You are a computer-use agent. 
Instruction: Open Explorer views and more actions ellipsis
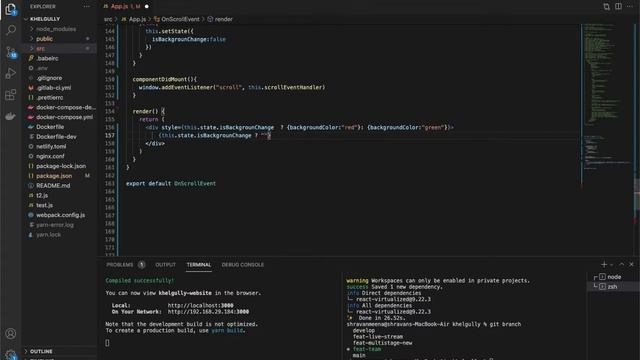87,7
